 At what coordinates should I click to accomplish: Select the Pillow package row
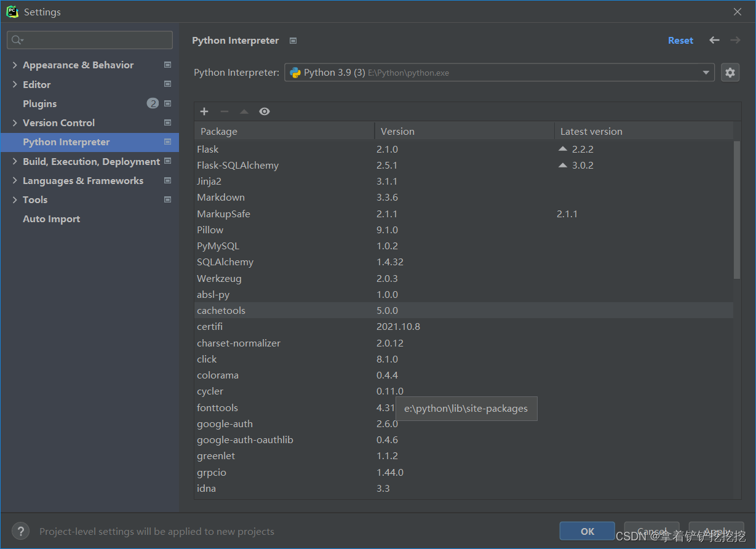point(464,230)
